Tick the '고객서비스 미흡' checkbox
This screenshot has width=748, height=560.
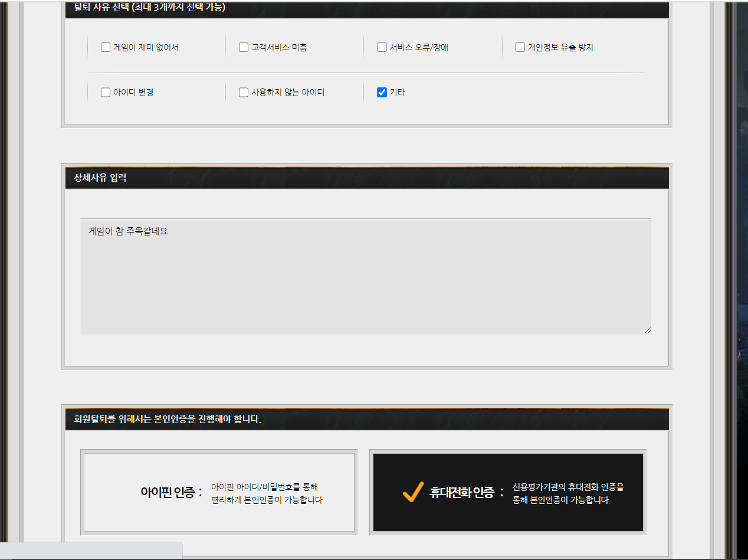tap(244, 47)
